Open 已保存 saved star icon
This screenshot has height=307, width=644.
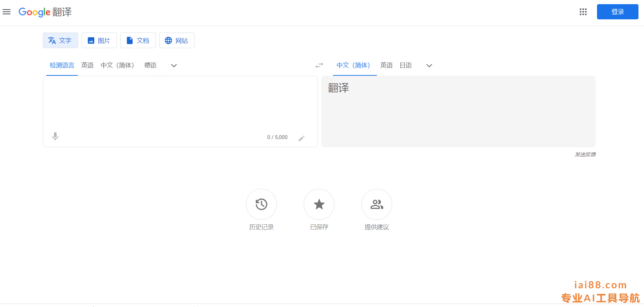click(x=319, y=204)
